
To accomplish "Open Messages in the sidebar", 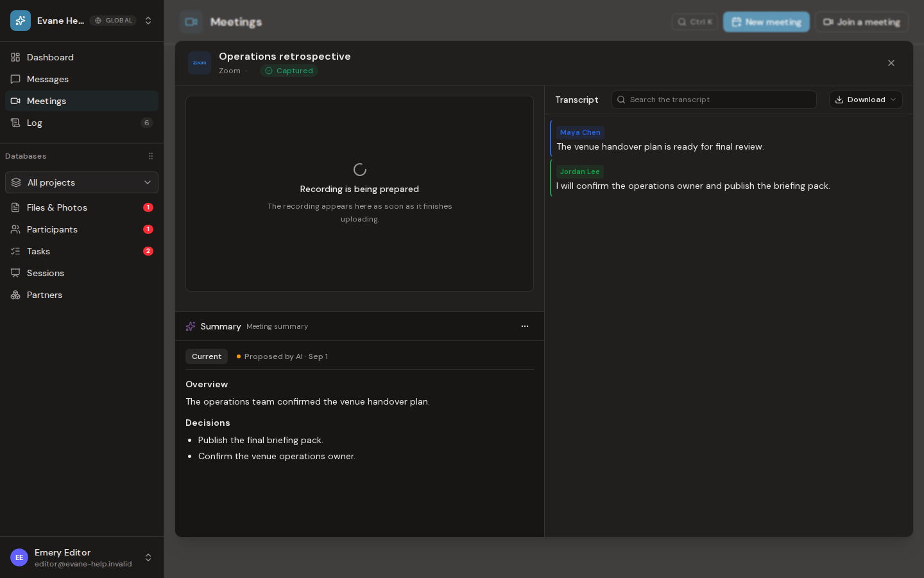I will 81,79.
